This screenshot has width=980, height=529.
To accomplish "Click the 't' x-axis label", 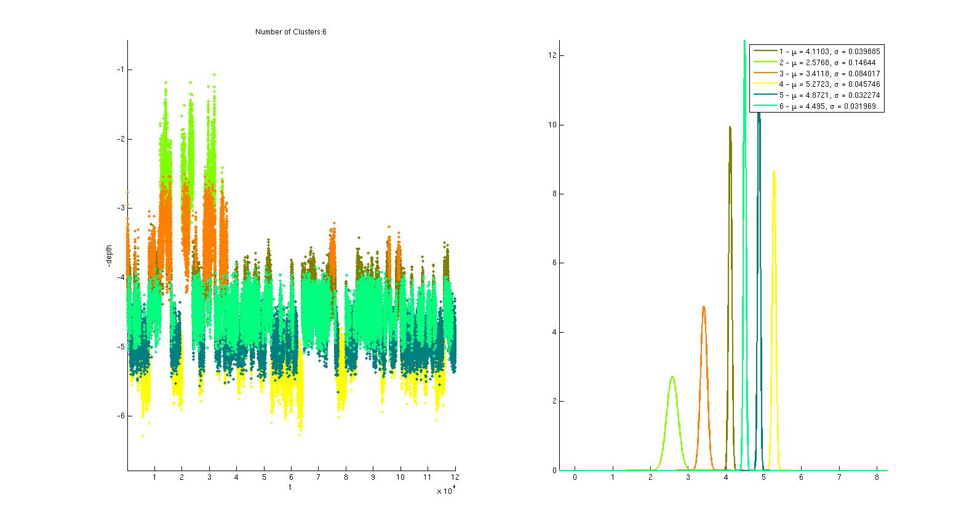I will 290,487.
